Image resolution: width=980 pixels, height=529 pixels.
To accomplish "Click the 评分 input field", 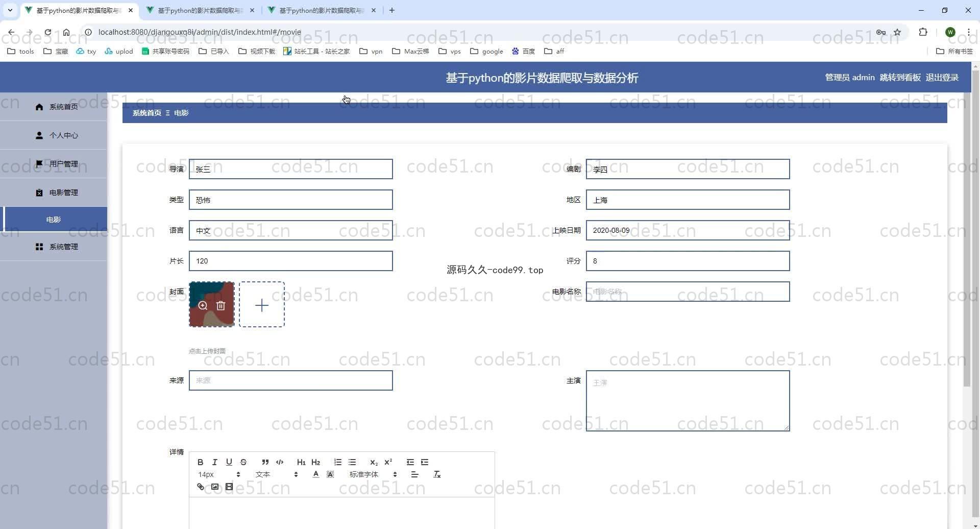I will [x=688, y=261].
